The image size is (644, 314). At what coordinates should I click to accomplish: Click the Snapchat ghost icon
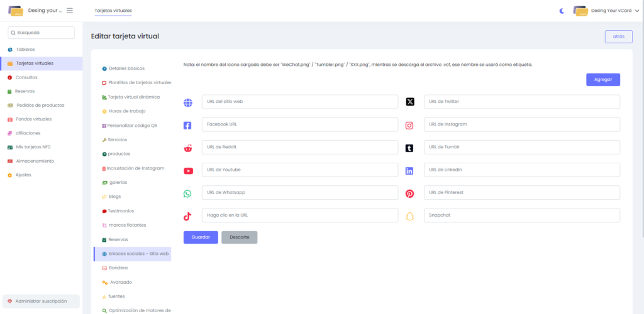tap(409, 216)
